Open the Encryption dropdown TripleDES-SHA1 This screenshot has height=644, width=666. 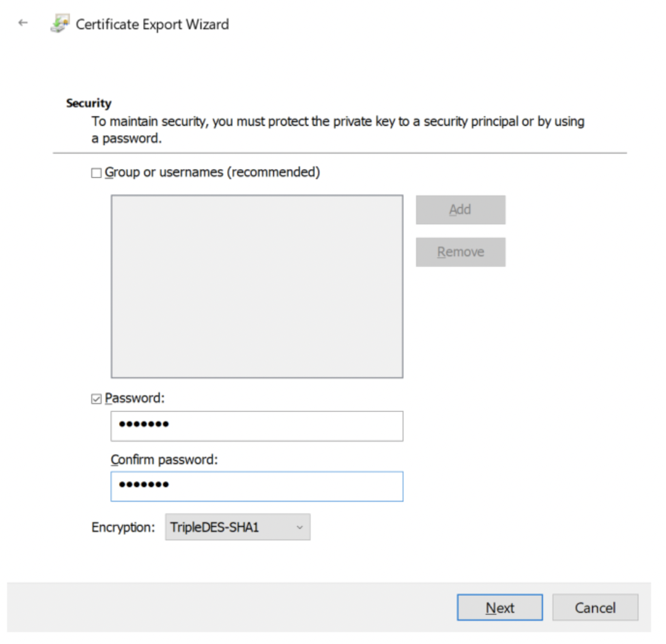point(238,527)
